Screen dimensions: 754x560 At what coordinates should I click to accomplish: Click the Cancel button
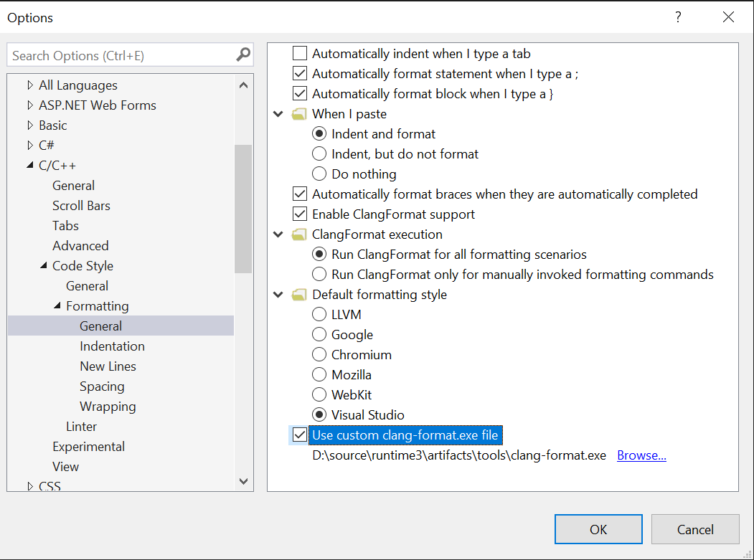(695, 529)
